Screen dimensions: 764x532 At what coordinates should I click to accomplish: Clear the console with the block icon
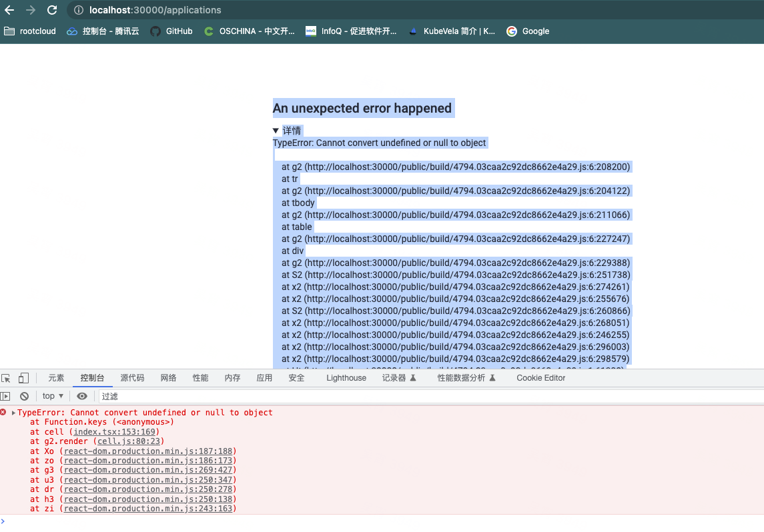(24, 396)
